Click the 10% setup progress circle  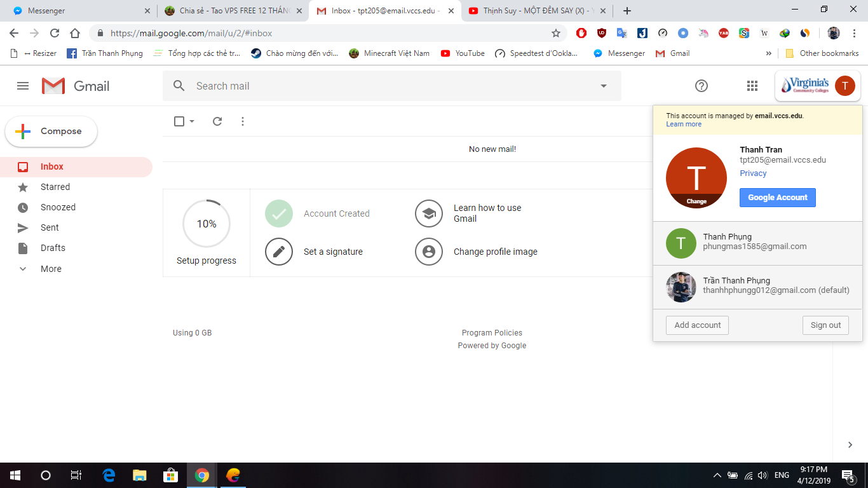pos(207,224)
